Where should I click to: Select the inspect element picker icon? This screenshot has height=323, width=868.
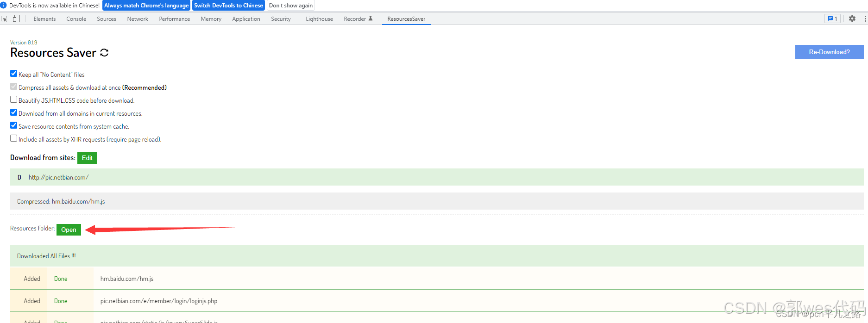(4, 19)
